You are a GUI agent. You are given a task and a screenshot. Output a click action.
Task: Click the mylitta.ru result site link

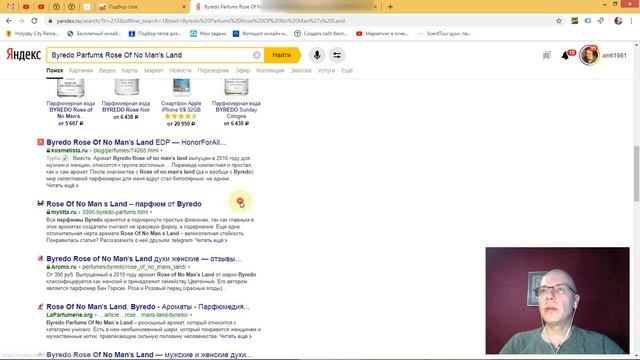[64, 212]
